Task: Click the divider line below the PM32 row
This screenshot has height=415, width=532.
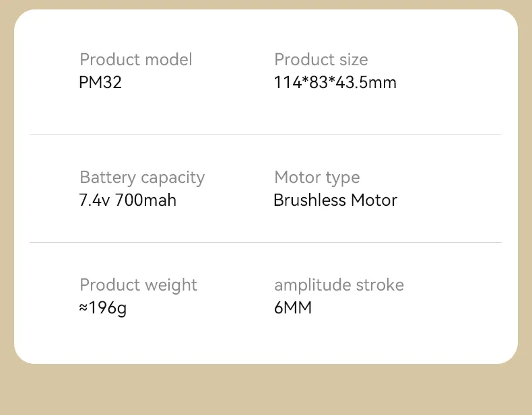Action: pyautogui.click(x=265, y=135)
